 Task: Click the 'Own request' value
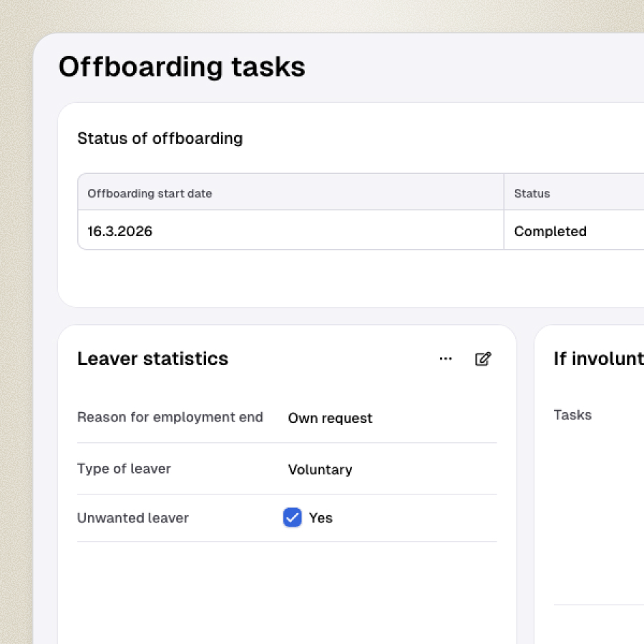click(330, 418)
